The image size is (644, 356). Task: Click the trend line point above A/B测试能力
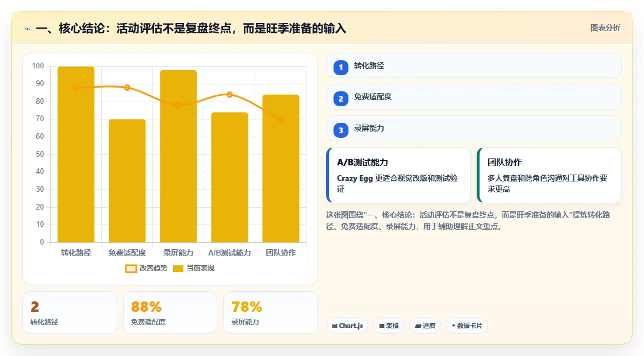click(x=229, y=95)
